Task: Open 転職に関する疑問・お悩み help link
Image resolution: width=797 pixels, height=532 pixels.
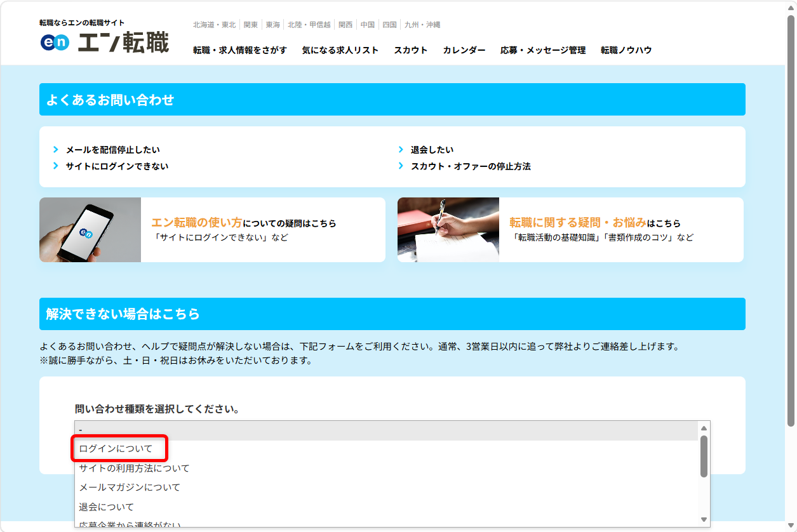Action: click(x=578, y=223)
